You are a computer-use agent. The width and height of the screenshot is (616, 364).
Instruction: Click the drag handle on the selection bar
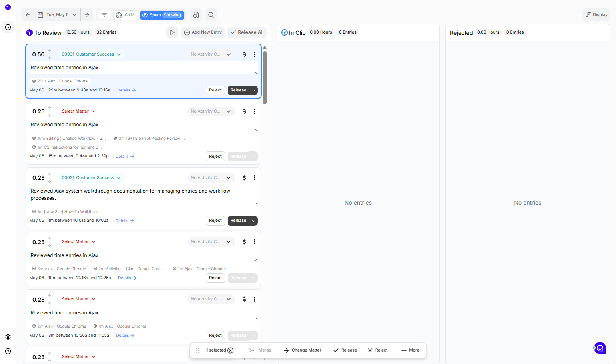pyautogui.click(x=197, y=350)
